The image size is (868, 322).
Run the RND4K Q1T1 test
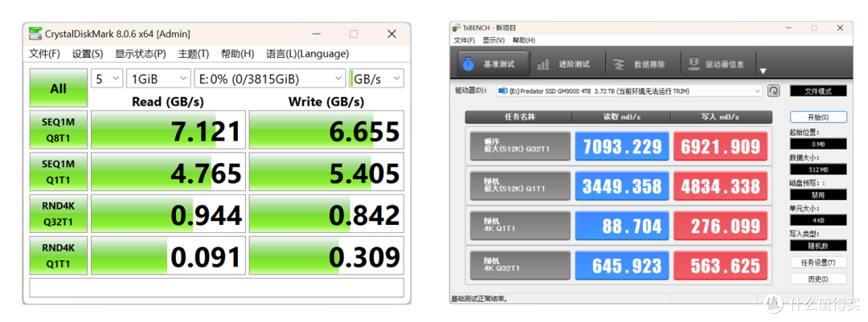point(58,255)
